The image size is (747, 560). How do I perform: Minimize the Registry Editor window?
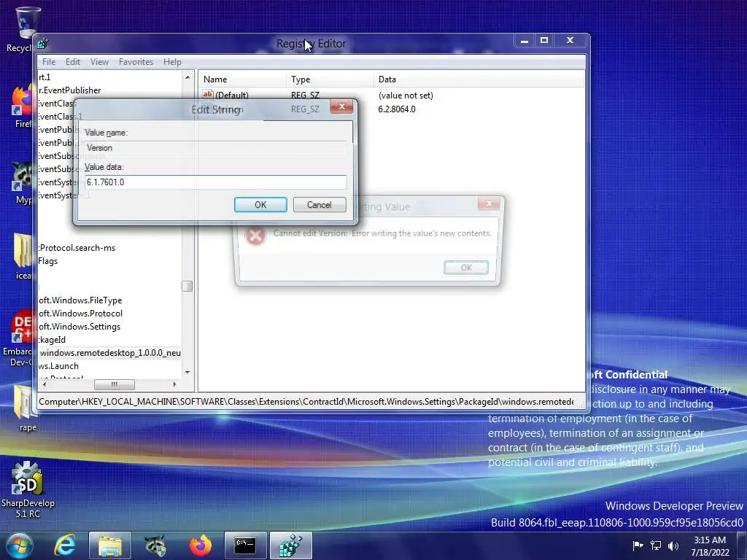coord(525,41)
